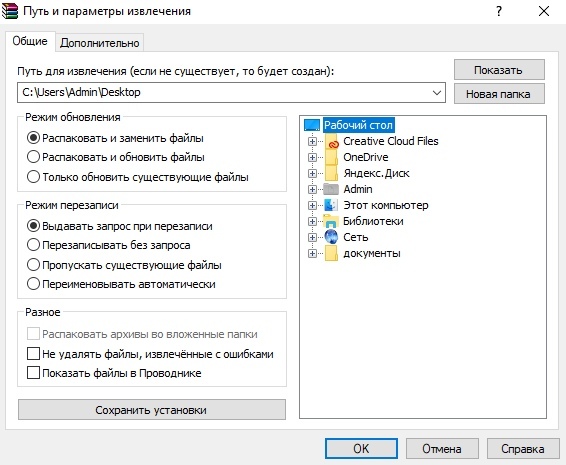Screen dimensions: 566x465
Task: Click the Сохранить установки button
Action: (x=152, y=410)
